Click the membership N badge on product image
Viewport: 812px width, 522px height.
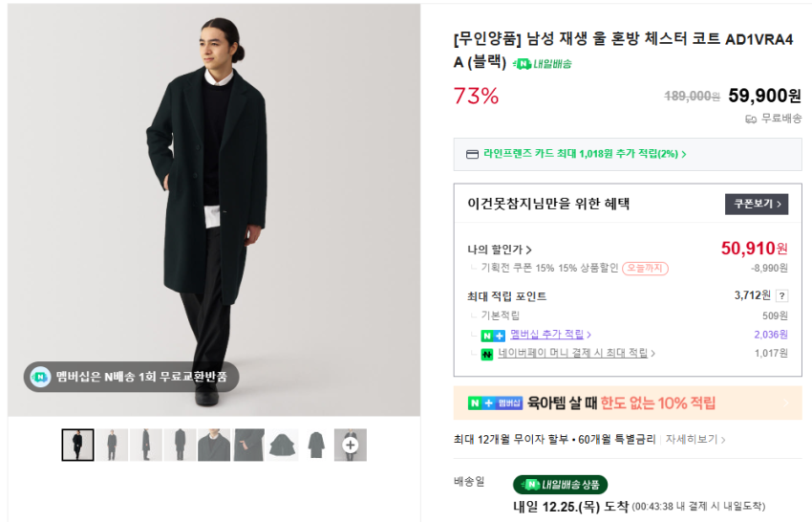pyautogui.click(x=40, y=377)
